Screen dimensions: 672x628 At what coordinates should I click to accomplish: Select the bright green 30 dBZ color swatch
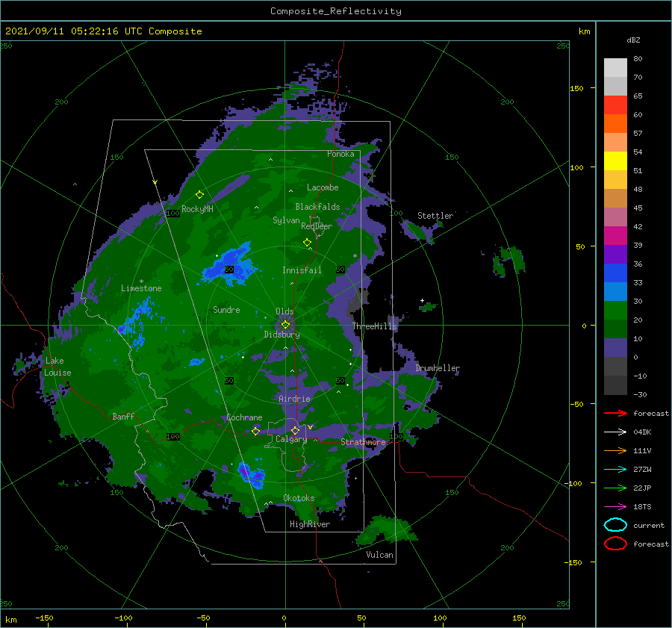(615, 311)
